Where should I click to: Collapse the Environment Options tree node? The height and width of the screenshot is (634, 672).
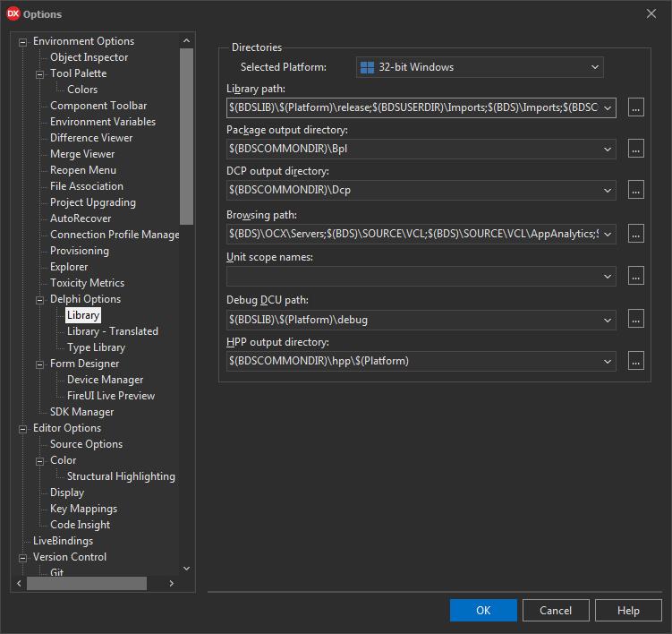(22, 42)
